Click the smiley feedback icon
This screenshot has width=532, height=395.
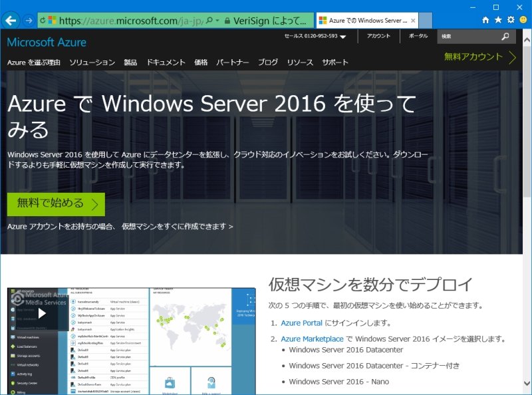(523, 20)
